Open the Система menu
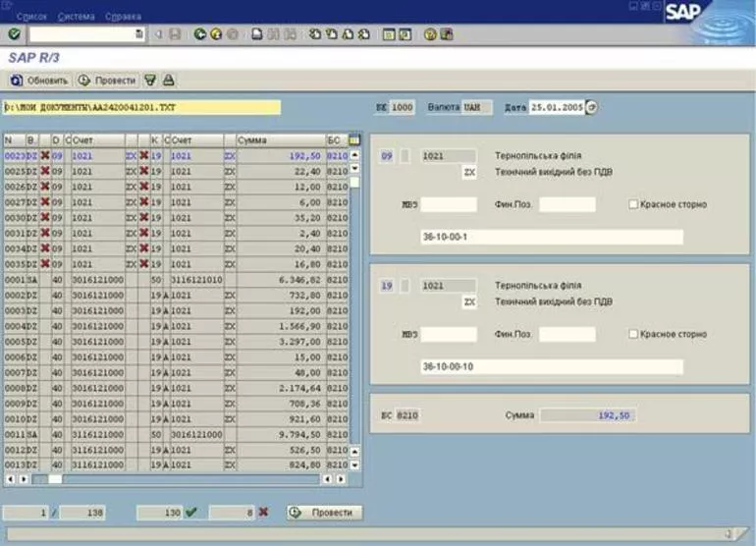The height and width of the screenshot is (546, 756). coord(77,17)
